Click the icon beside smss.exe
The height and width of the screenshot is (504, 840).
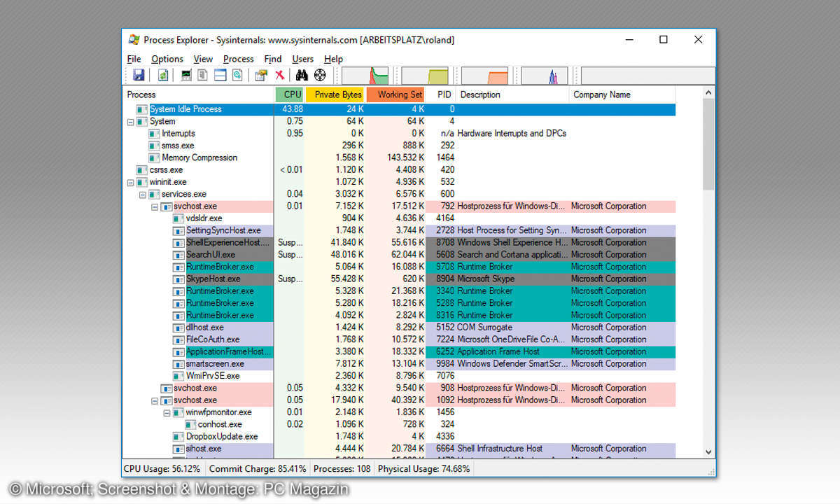point(155,146)
